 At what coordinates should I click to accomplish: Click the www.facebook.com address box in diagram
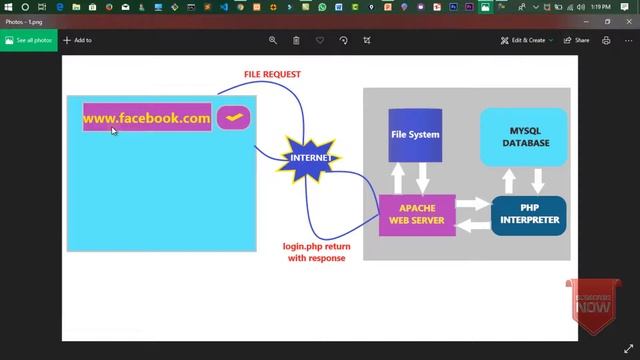tap(147, 118)
